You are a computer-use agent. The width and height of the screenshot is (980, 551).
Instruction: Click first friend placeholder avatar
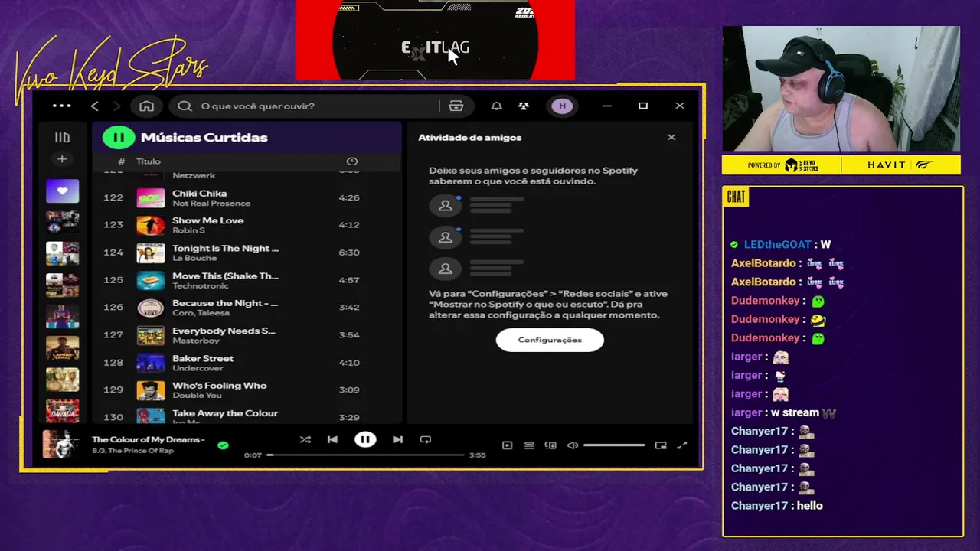(445, 205)
